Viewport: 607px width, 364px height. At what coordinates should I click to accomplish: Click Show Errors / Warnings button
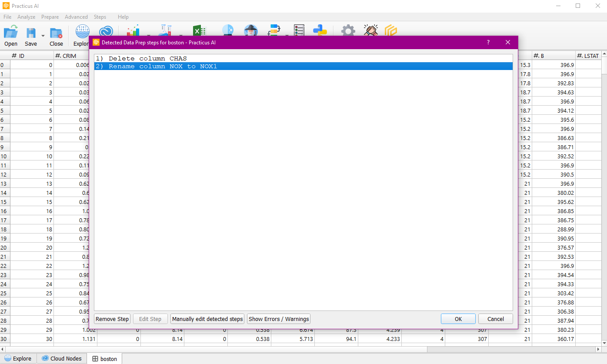[x=279, y=319]
